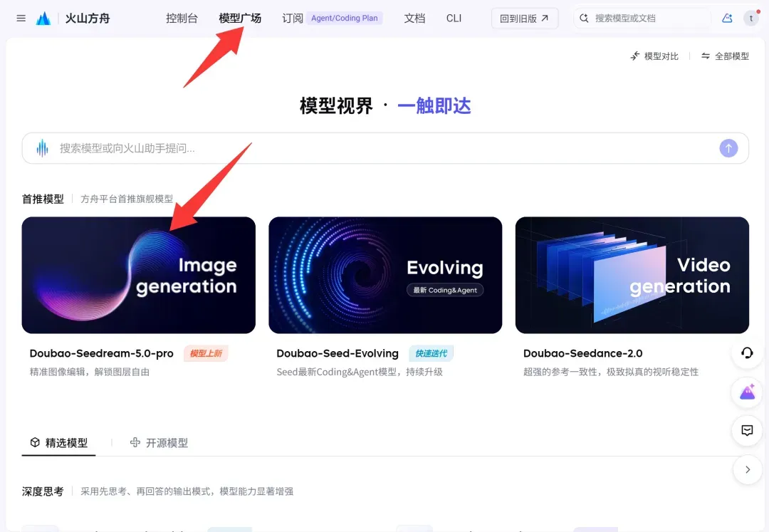Open 全部模型 all models list

[725, 56]
